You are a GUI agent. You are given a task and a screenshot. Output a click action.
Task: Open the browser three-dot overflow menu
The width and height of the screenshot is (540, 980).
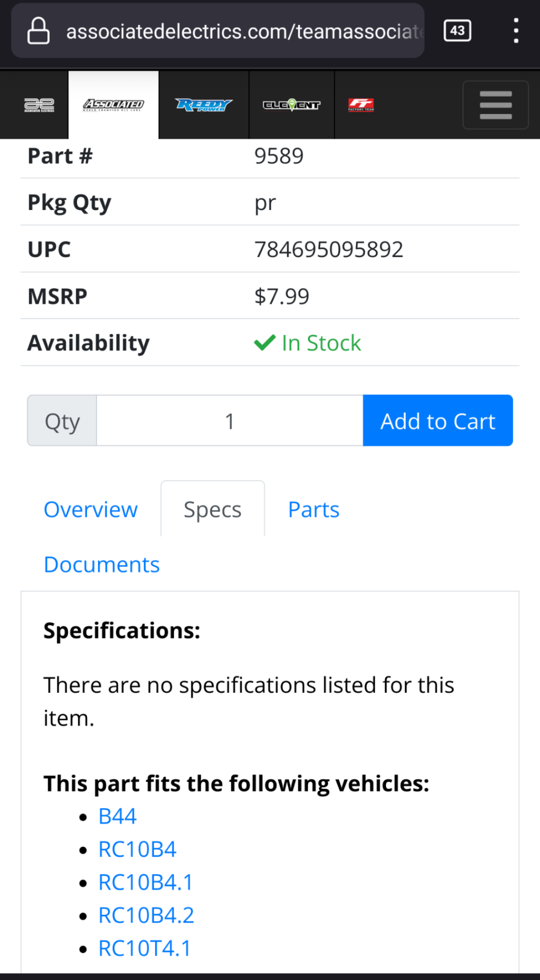[516, 31]
